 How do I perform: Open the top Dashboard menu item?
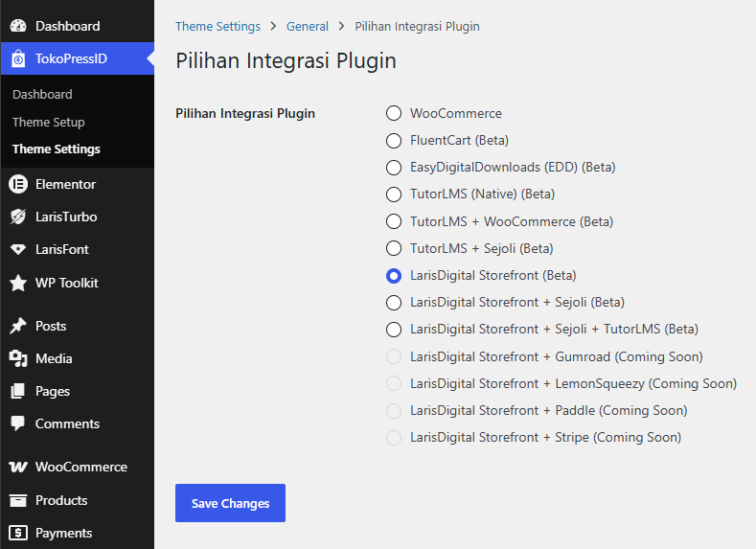[78, 26]
